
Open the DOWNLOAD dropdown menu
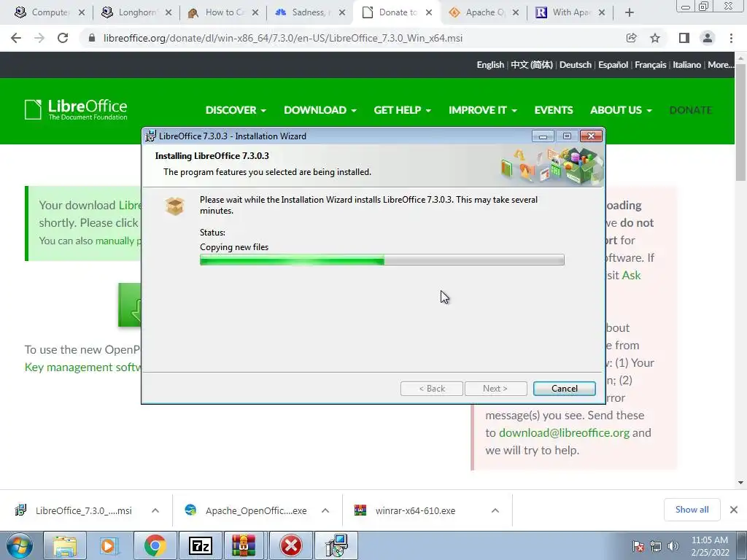pyautogui.click(x=320, y=110)
